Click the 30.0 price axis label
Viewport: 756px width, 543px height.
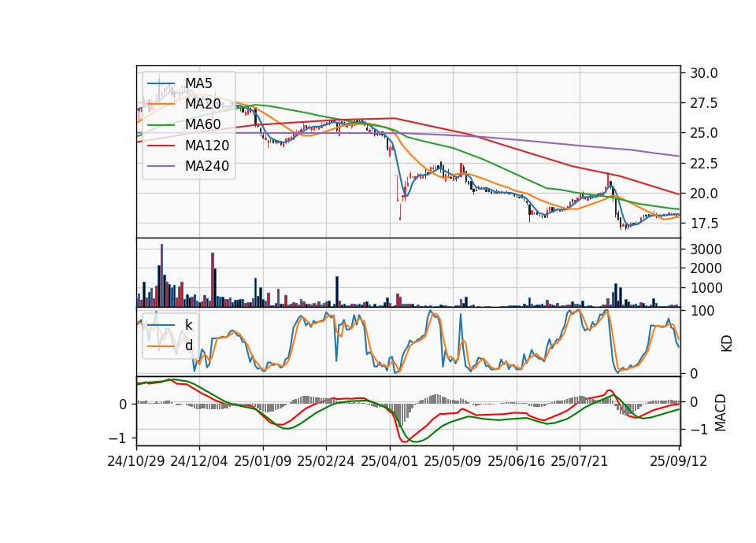pos(704,73)
